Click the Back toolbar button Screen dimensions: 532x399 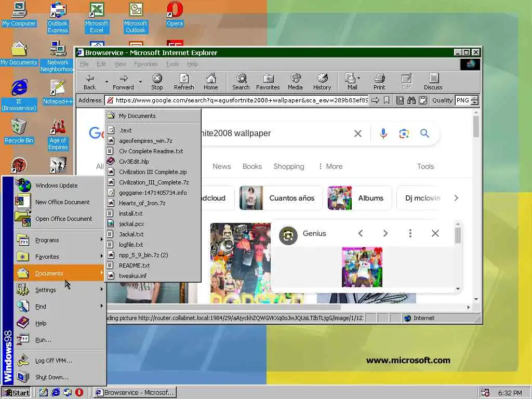point(89,82)
